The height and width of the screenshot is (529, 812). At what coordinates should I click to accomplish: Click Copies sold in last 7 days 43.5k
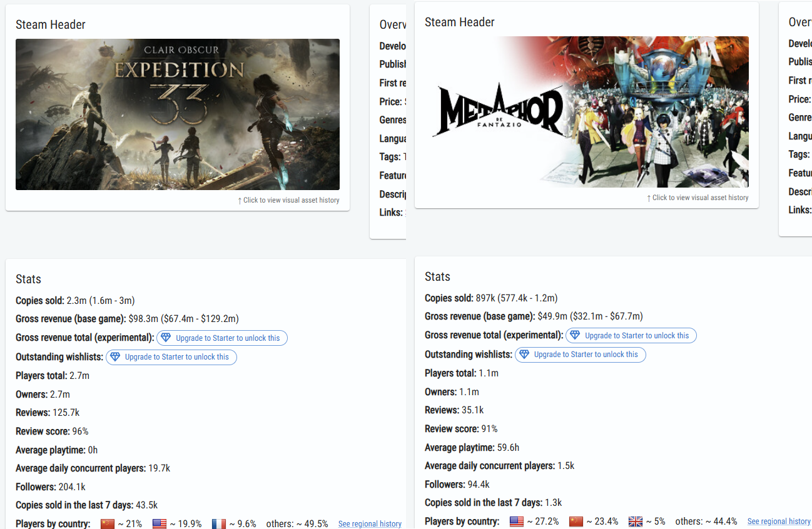coord(86,505)
